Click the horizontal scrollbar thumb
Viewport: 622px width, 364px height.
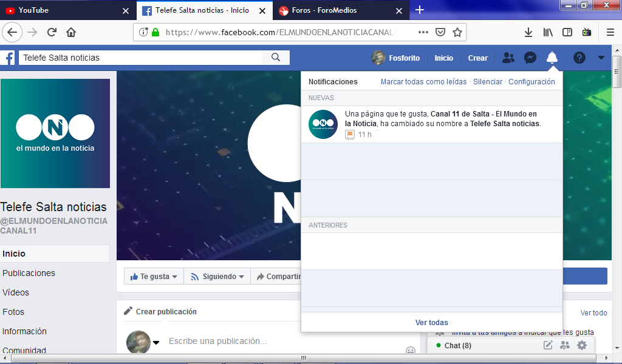[304, 358]
